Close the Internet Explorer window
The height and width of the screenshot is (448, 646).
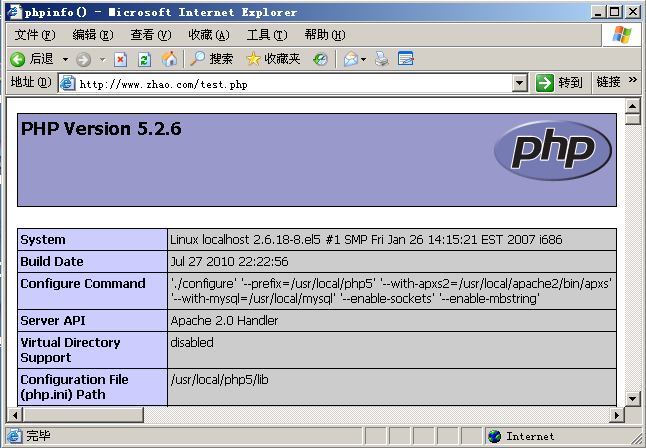[632, 12]
